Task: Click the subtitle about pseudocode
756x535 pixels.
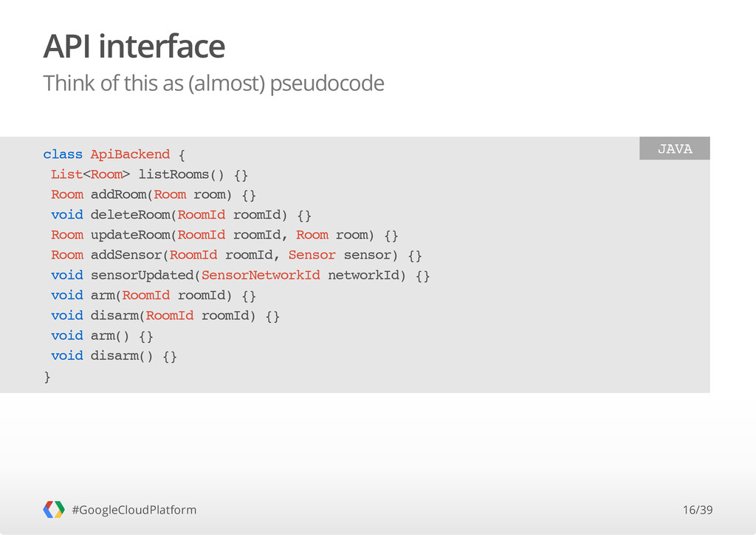Action: pyautogui.click(x=213, y=84)
